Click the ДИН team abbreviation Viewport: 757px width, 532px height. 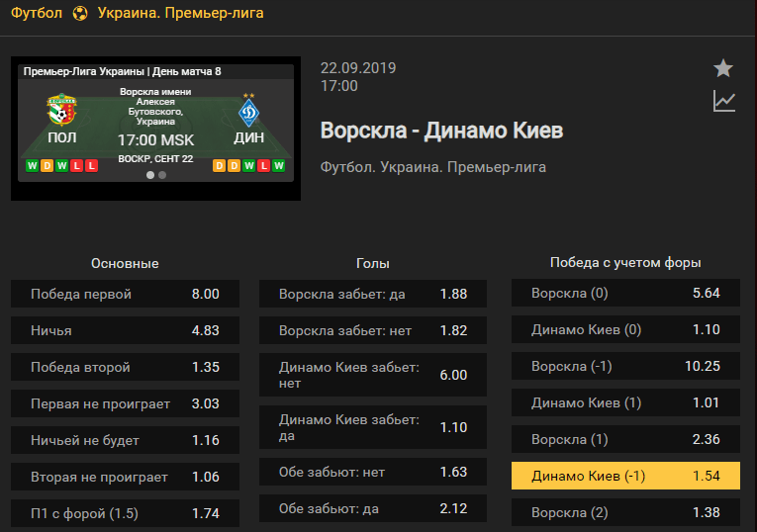point(249,137)
